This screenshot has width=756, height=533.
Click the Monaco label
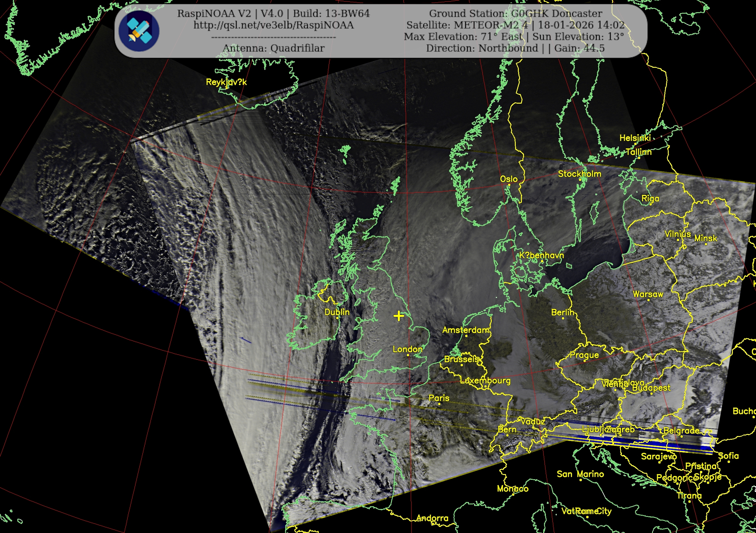[x=512, y=489]
